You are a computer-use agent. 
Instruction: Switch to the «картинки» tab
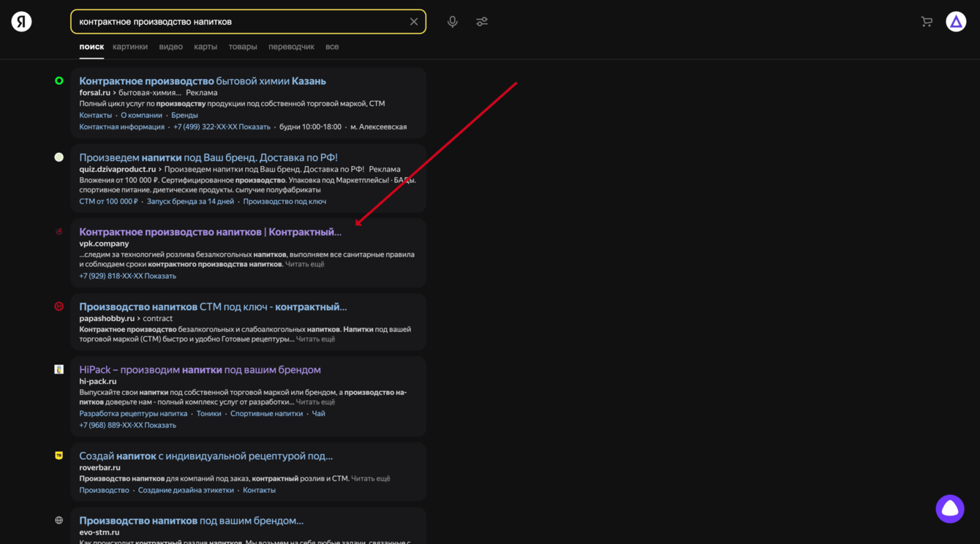click(130, 47)
